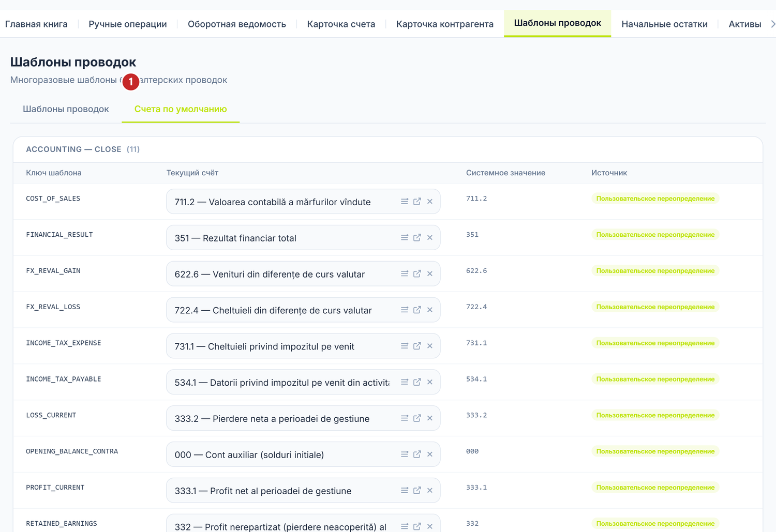Select the top Шаблоны проводок navigation tab
776x532 pixels.
557,23
